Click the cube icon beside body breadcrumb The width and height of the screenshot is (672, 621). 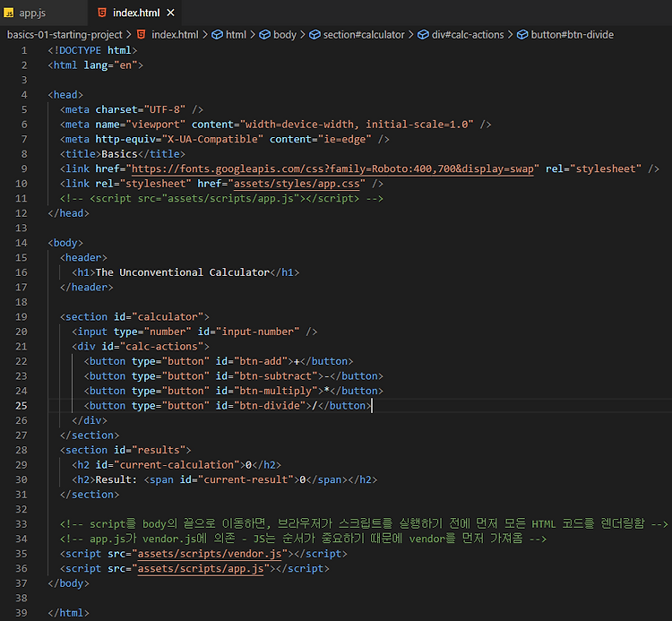click(x=265, y=35)
